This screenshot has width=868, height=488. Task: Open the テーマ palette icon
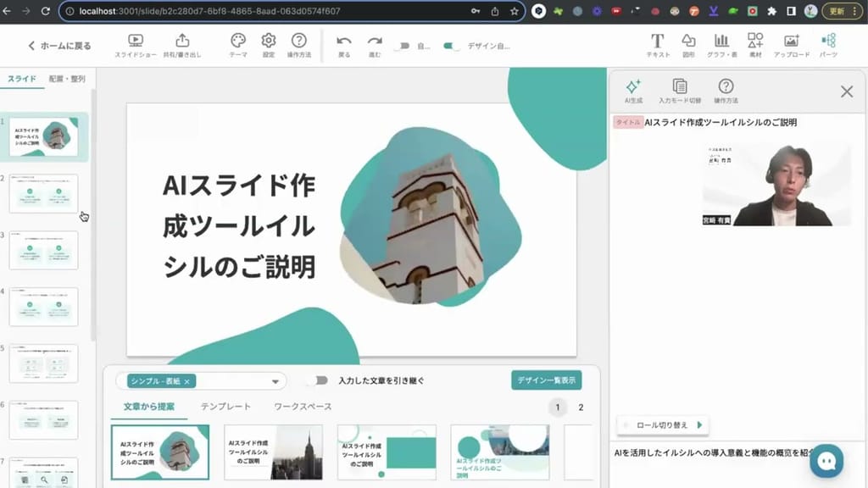coord(238,46)
